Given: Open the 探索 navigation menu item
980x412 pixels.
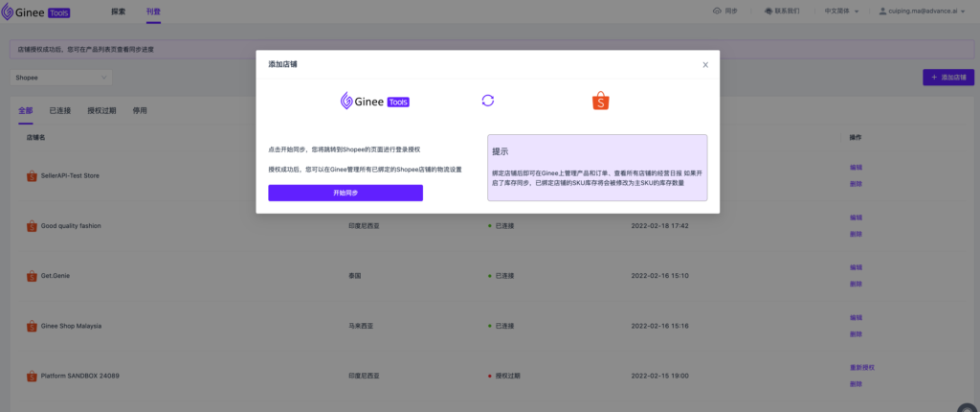Looking at the screenshot, I should (119, 11).
